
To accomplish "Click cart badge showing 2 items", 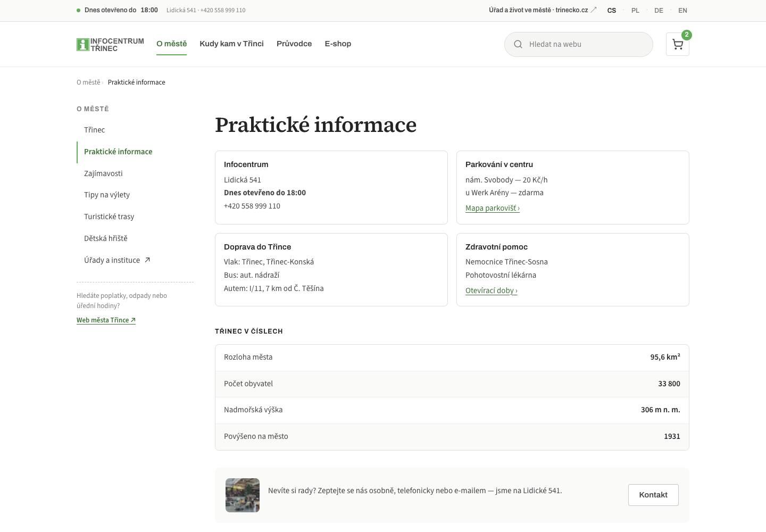I will click(x=687, y=35).
